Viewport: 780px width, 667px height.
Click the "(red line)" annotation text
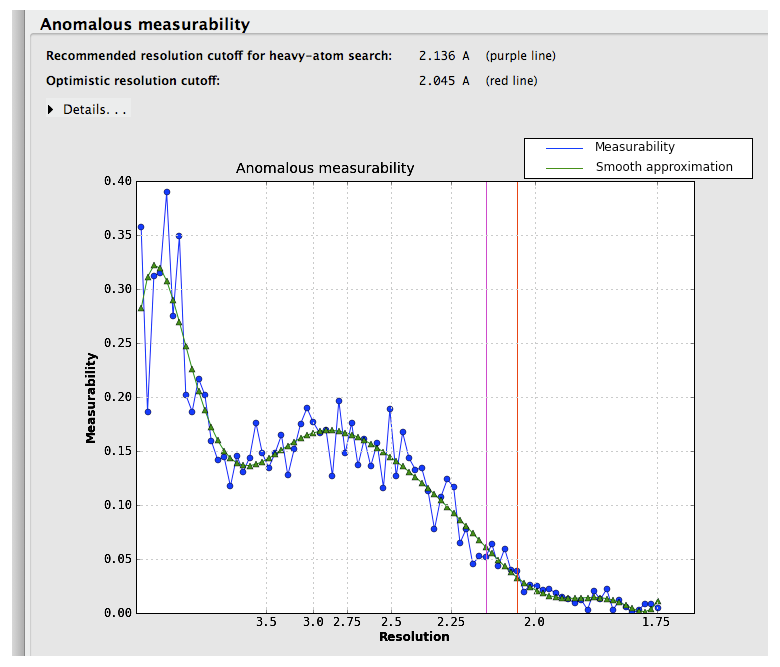coord(511,81)
